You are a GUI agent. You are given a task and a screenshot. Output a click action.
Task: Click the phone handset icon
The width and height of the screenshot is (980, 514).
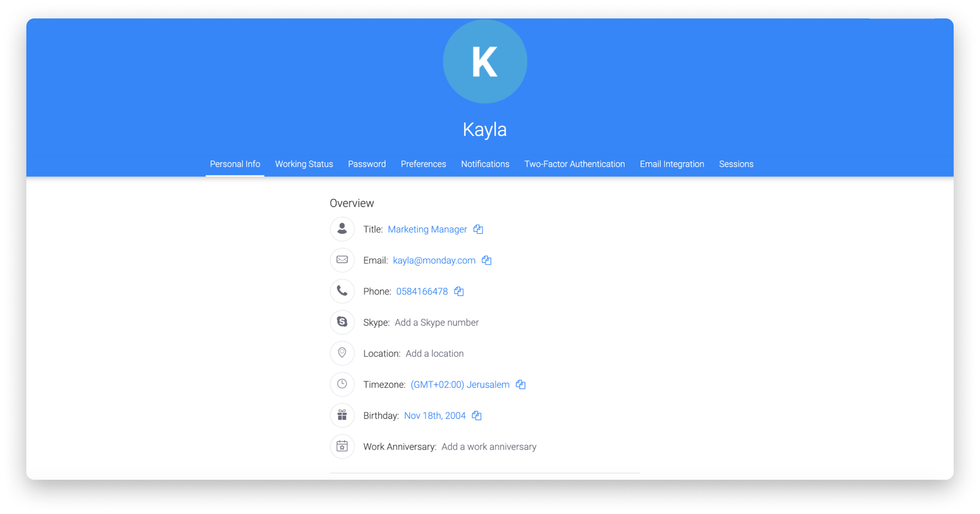pyautogui.click(x=342, y=291)
